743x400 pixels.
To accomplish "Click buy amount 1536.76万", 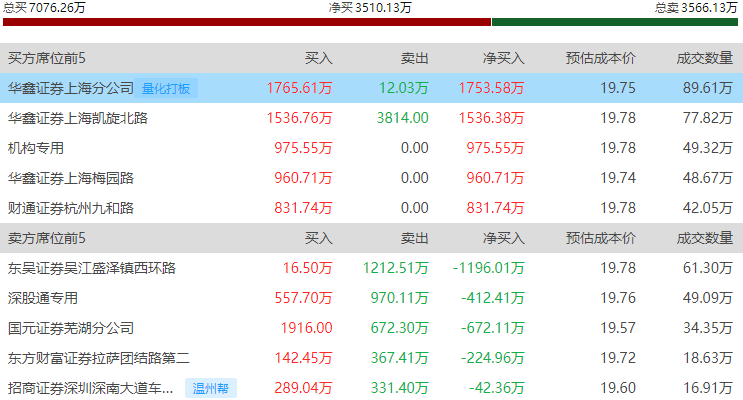I will tap(299, 118).
